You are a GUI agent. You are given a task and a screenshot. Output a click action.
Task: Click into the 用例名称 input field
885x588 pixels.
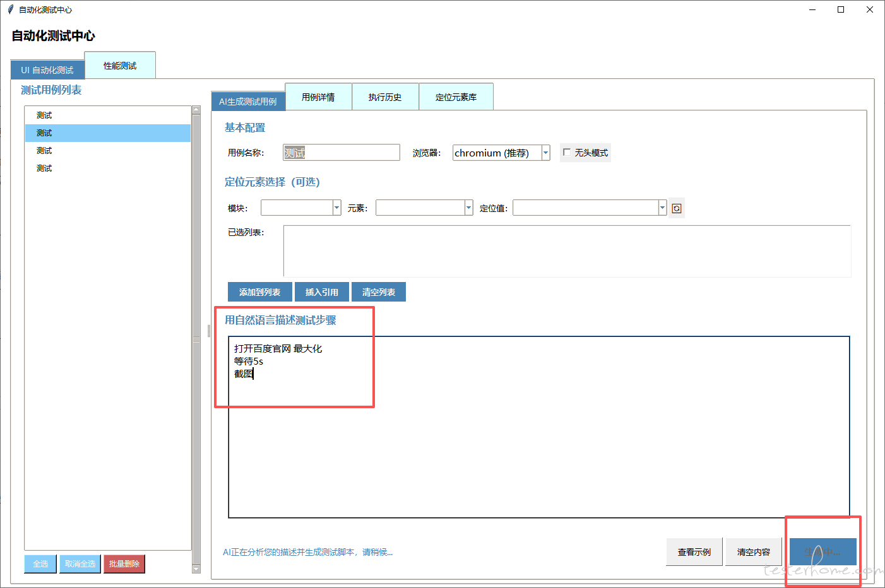click(341, 153)
